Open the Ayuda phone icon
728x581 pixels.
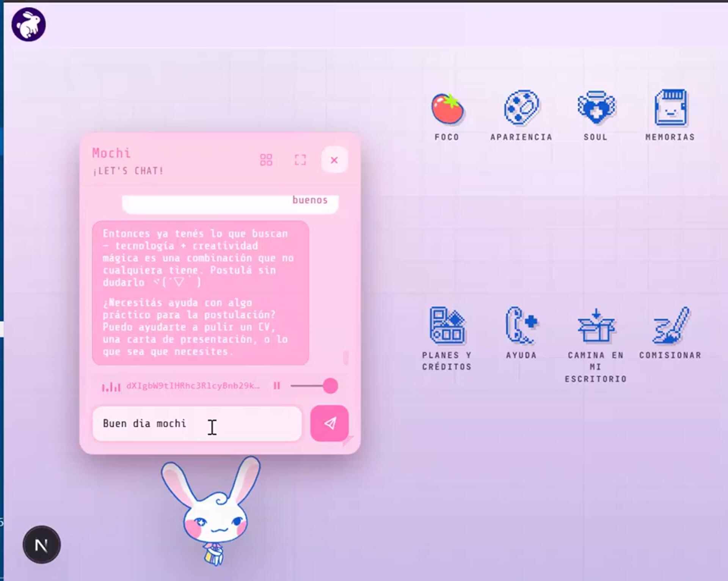click(521, 326)
